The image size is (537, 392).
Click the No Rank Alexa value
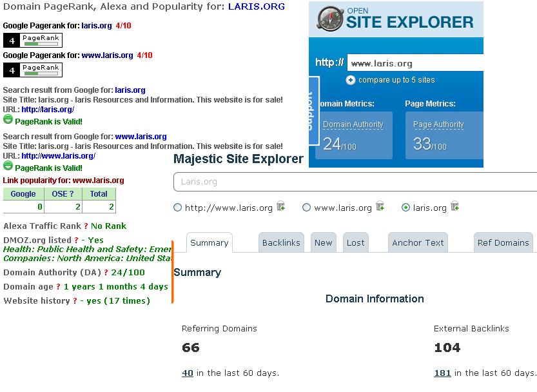(108, 226)
